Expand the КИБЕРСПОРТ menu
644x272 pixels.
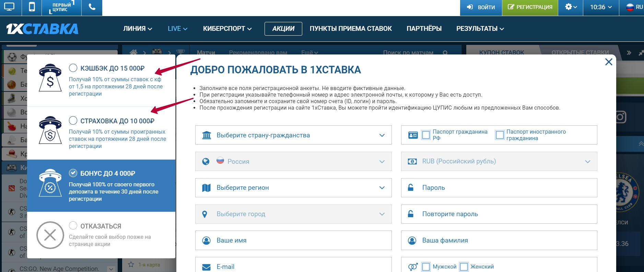(x=227, y=29)
